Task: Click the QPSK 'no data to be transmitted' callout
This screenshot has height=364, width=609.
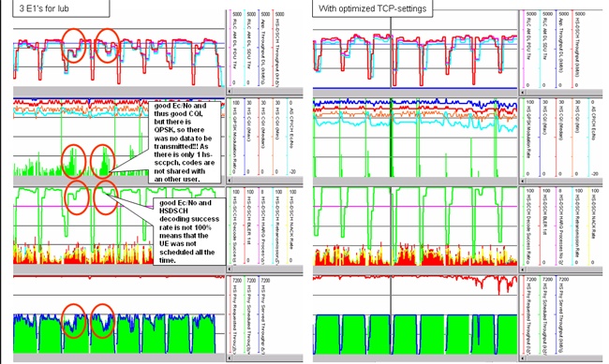Action: coord(185,142)
